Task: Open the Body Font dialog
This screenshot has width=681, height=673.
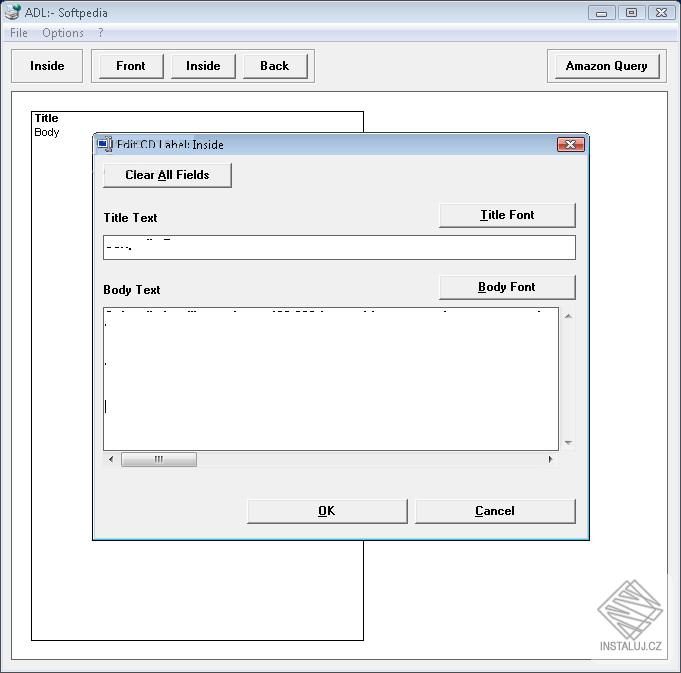Action: point(507,287)
